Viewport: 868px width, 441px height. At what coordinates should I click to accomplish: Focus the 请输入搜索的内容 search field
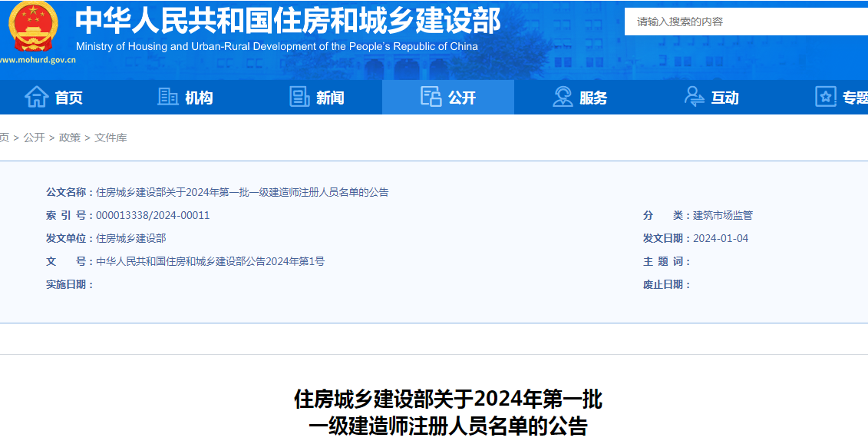click(x=746, y=22)
